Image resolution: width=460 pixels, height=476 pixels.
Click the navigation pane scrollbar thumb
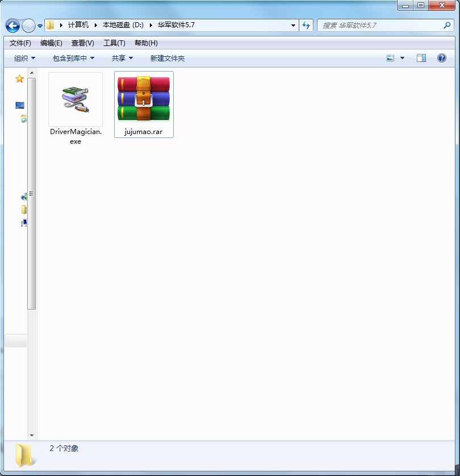[32, 194]
